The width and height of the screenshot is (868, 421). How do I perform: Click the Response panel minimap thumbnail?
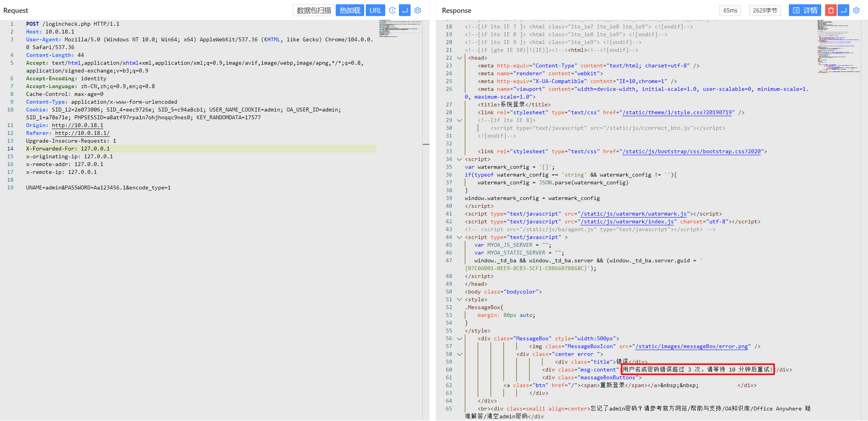(839, 46)
